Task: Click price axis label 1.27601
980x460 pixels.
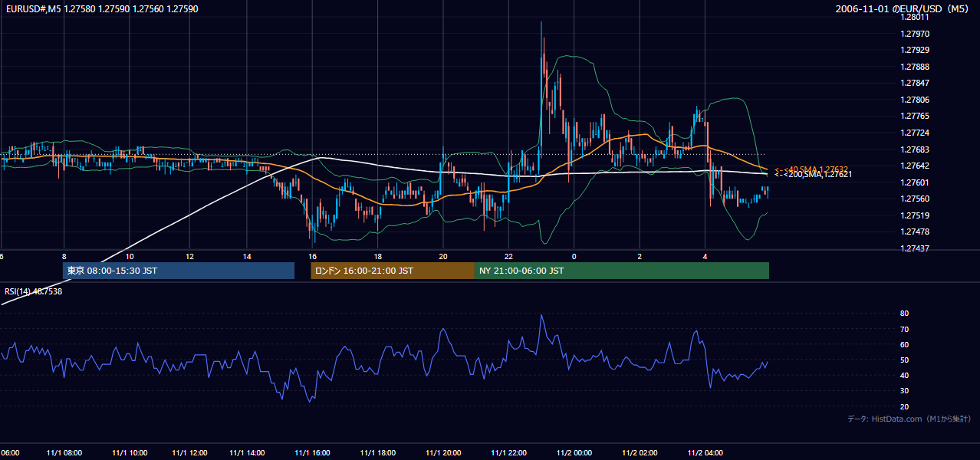Action: [915, 182]
